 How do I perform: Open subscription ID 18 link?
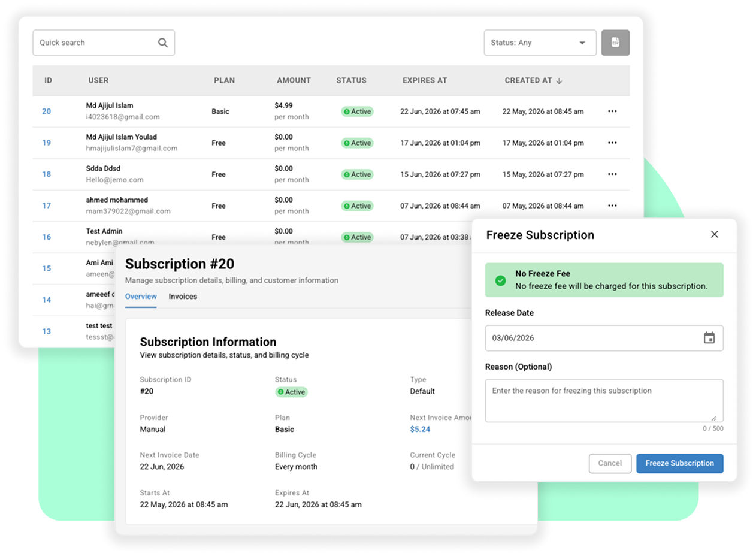[46, 174]
